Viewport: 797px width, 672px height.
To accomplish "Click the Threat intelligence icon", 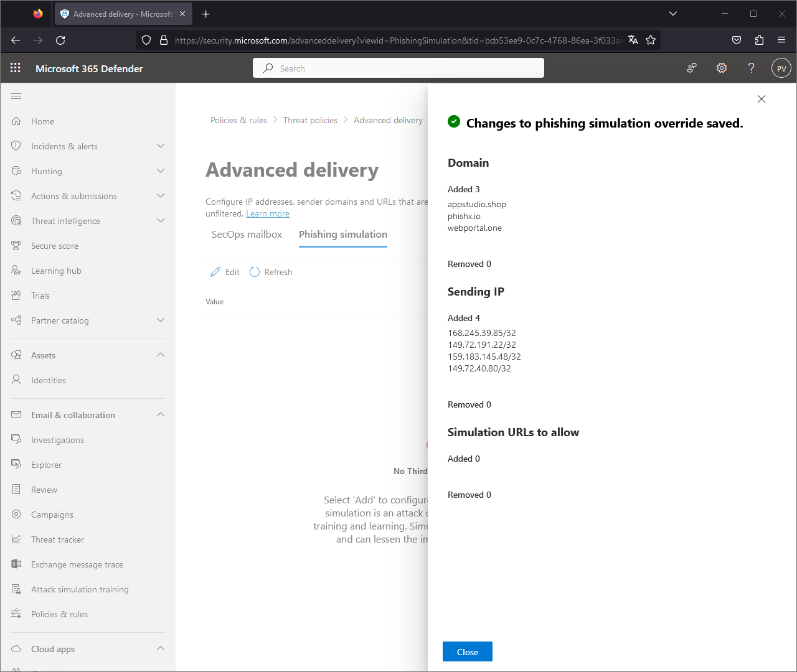I will (16, 220).
